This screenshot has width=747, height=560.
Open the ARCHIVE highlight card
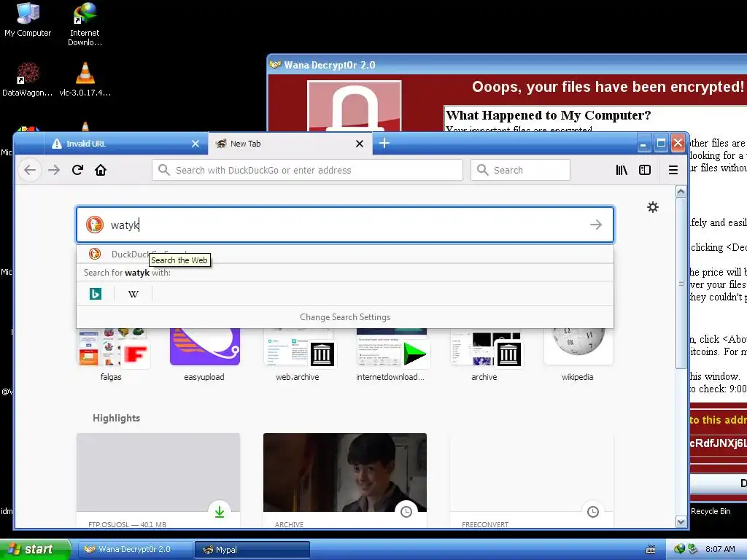tap(345, 480)
